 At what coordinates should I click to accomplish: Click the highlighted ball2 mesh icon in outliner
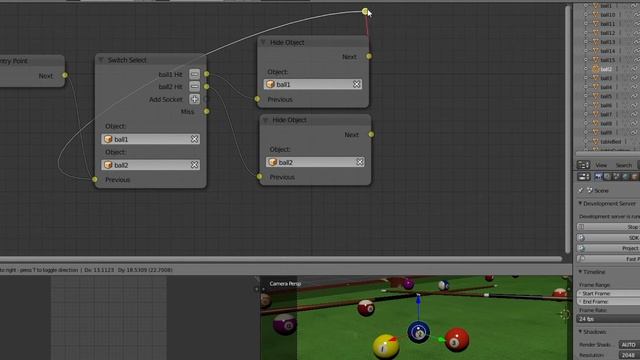pyautogui.click(x=596, y=69)
